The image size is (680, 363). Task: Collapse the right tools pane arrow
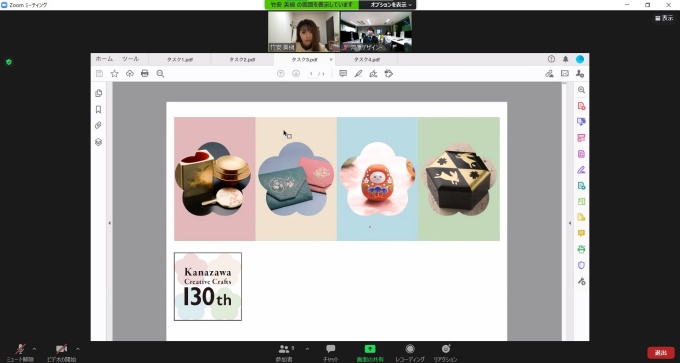click(570, 223)
